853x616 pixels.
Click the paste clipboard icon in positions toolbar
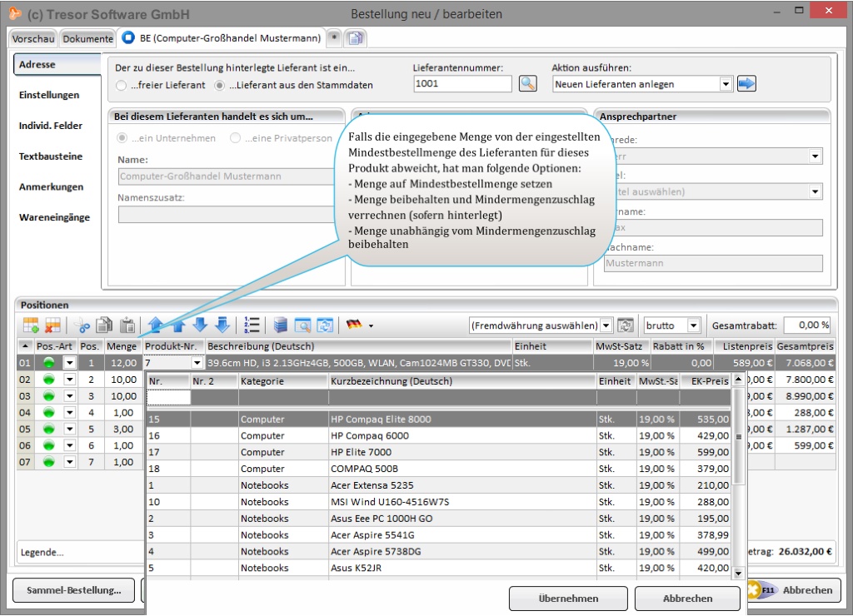point(127,325)
